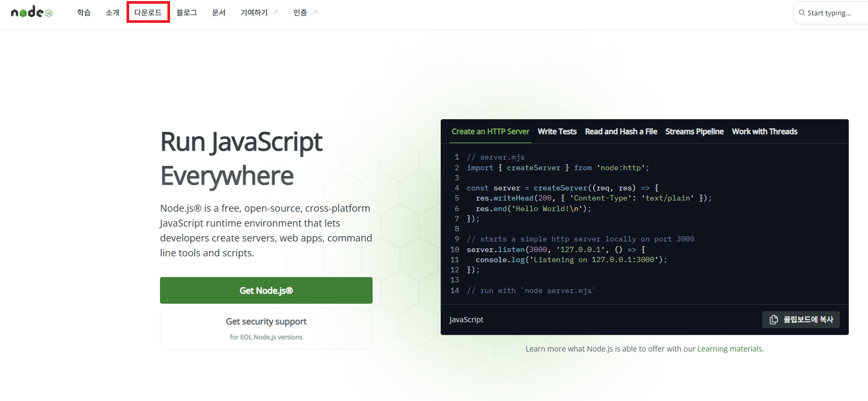This screenshot has height=401, width=868.
Task: Click the code line '// server.mjs'
Action: pos(496,157)
